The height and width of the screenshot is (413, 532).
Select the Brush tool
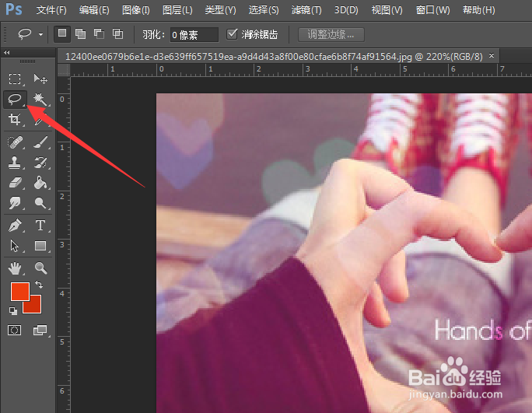40,142
